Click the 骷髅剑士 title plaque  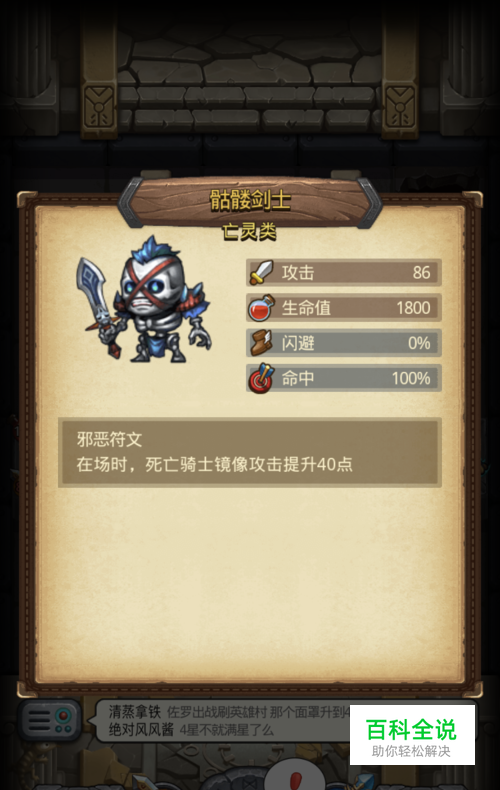[x=249, y=201]
